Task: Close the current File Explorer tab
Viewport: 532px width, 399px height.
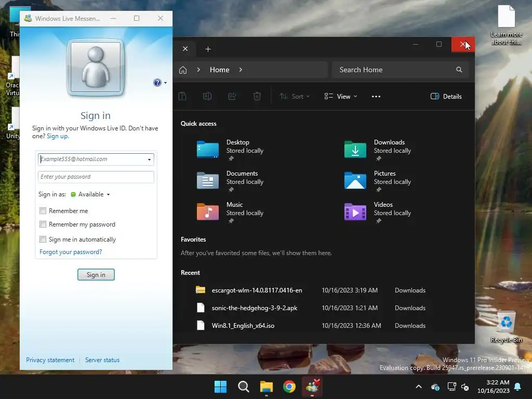Action: [x=185, y=49]
